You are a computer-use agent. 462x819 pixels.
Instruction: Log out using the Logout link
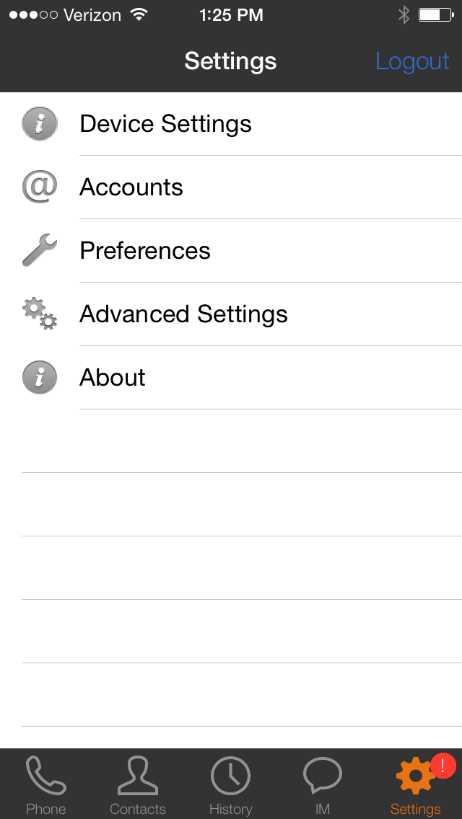(x=412, y=61)
